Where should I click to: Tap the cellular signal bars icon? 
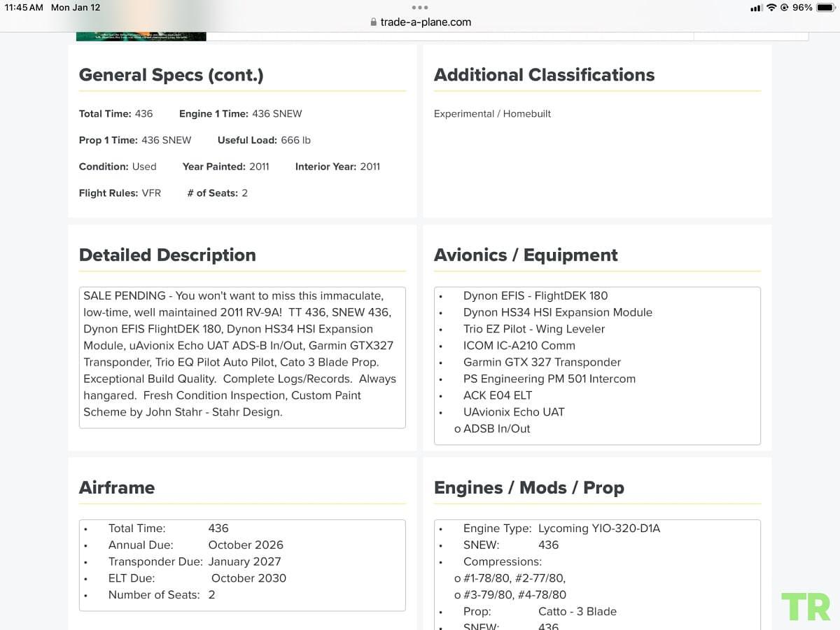click(x=756, y=8)
